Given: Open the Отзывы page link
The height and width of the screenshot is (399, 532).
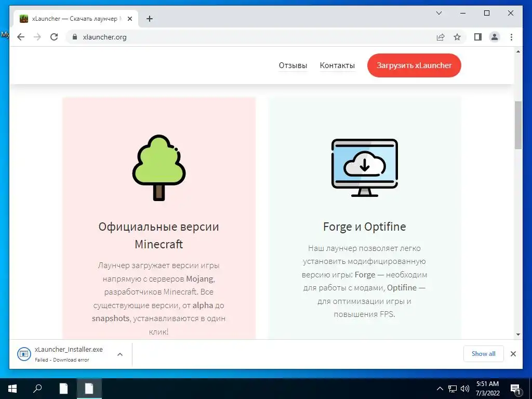Looking at the screenshot, I should click(293, 65).
